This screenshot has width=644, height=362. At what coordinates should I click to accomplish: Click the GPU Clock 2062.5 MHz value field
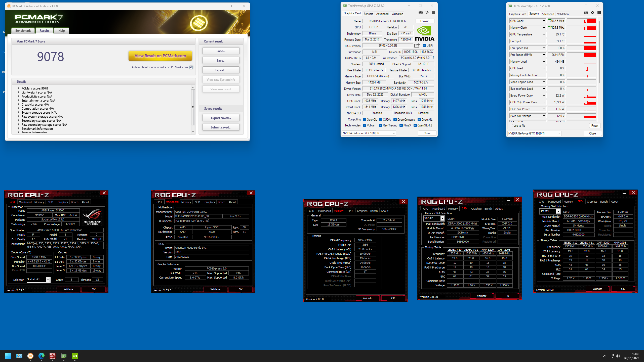(x=556, y=21)
